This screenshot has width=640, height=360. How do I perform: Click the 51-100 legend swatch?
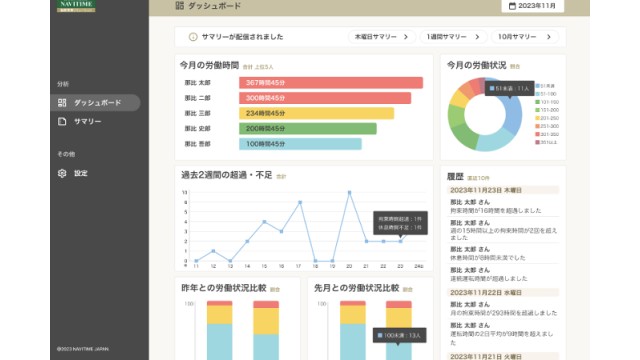(538, 94)
